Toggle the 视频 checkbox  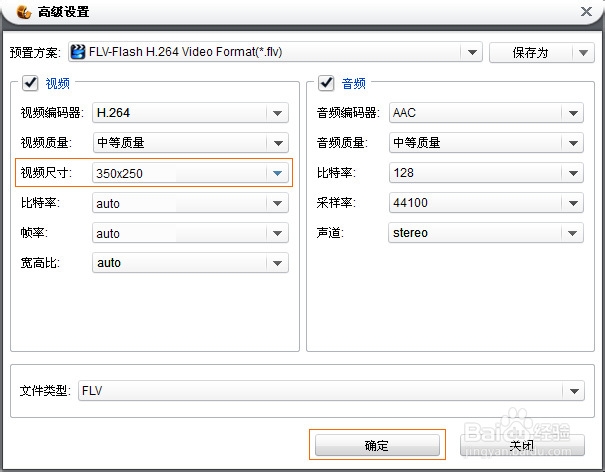[30, 83]
